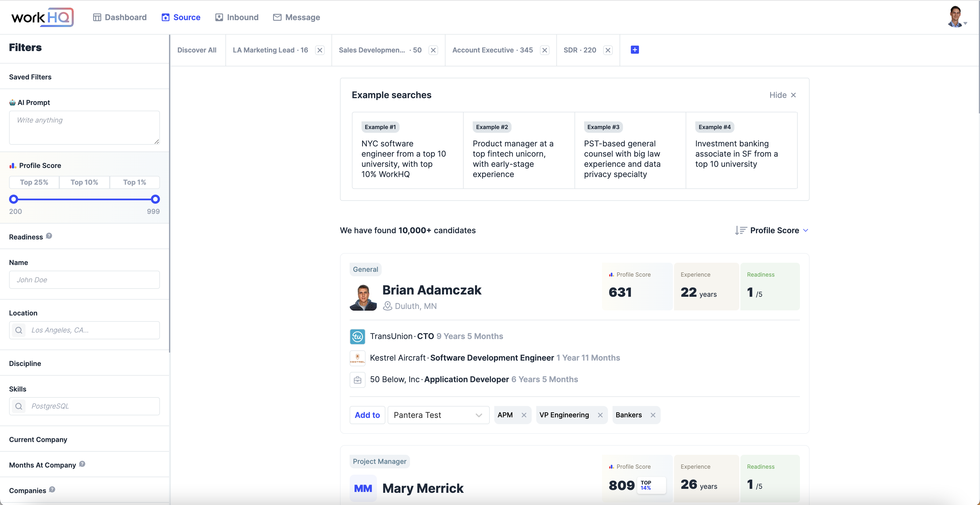Viewport: 980px width, 505px height.
Task: Close the SDR search tab
Action: point(608,50)
